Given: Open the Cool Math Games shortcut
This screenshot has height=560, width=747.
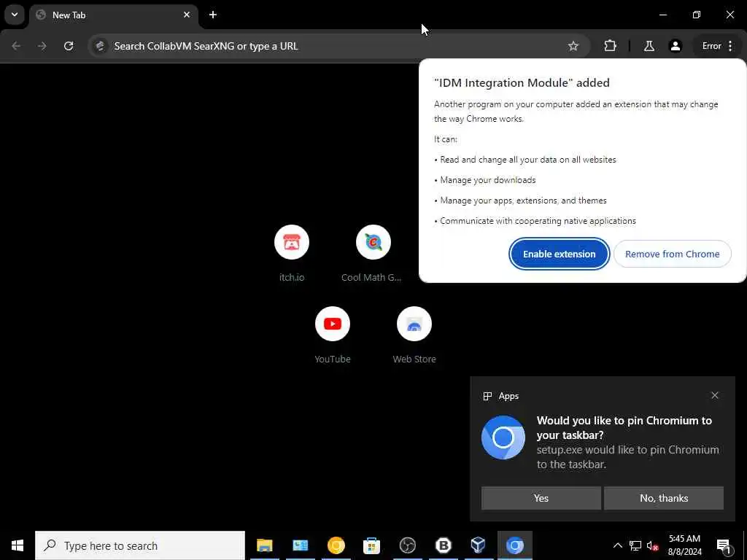Looking at the screenshot, I should click(373, 254).
